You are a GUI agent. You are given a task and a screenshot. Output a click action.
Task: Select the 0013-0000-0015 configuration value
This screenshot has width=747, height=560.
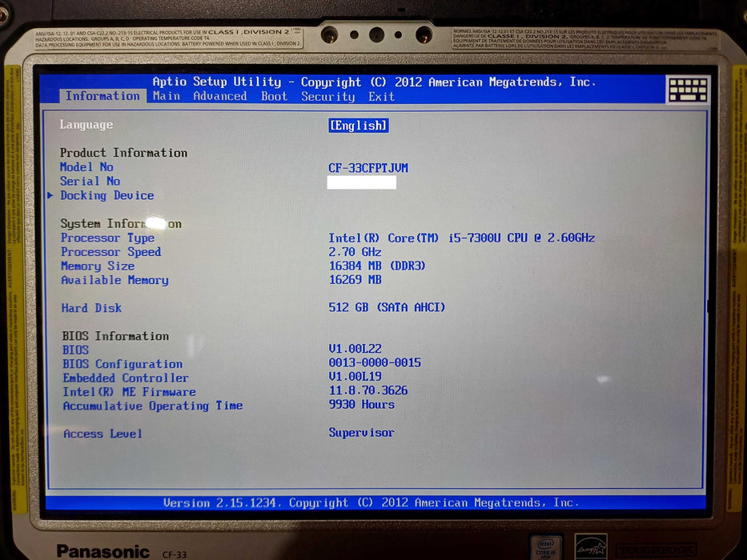coord(375,363)
